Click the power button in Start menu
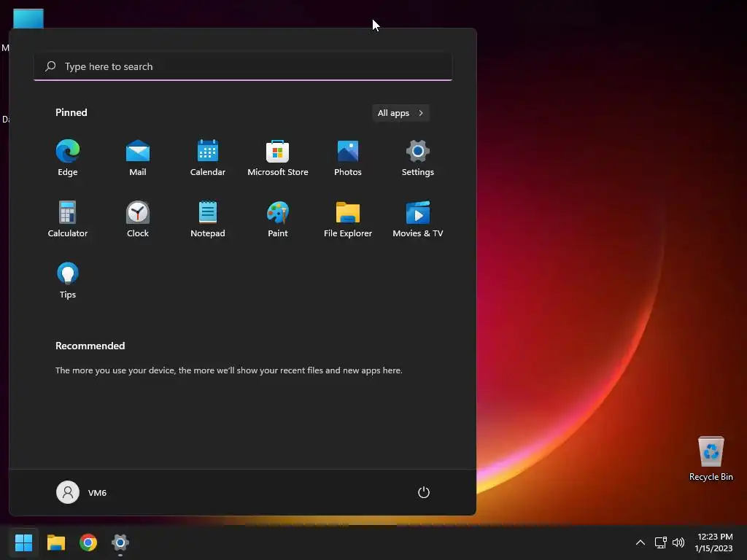 point(424,492)
